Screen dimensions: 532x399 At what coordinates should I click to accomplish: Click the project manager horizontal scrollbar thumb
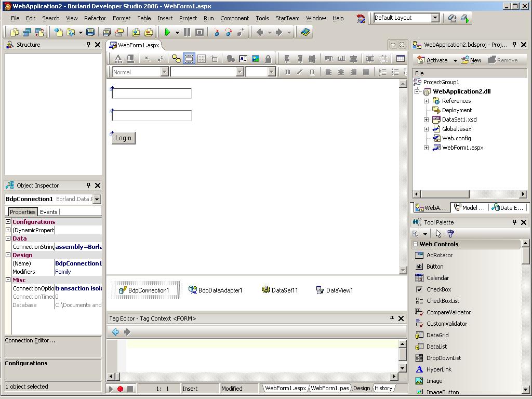[445, 194]
